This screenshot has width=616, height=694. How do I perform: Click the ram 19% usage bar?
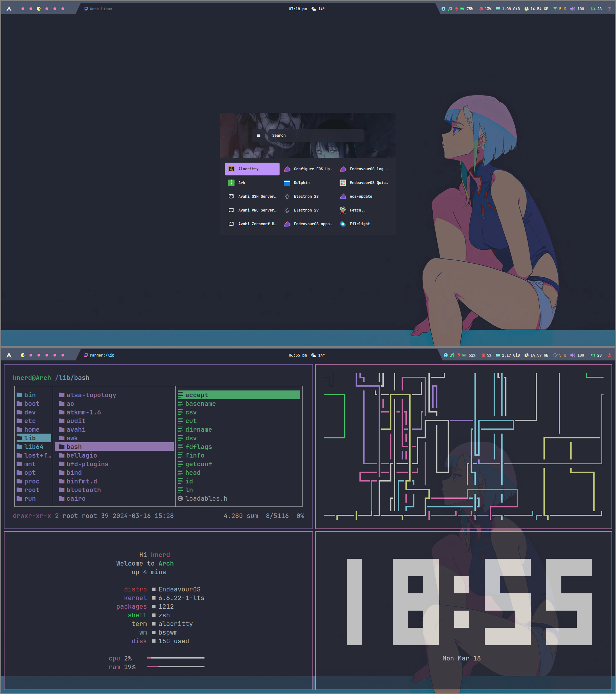pyautogui.click(x=175, y=667)
